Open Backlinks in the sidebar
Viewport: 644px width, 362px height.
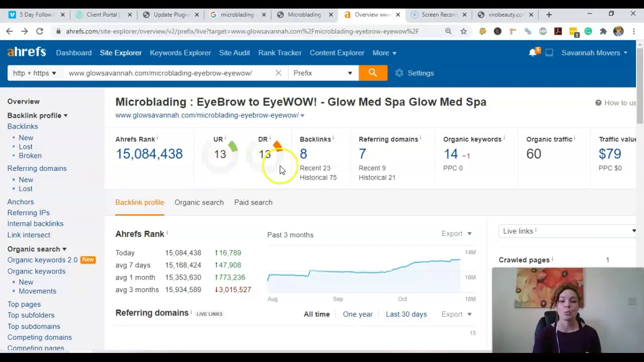[x=23, y=126]
